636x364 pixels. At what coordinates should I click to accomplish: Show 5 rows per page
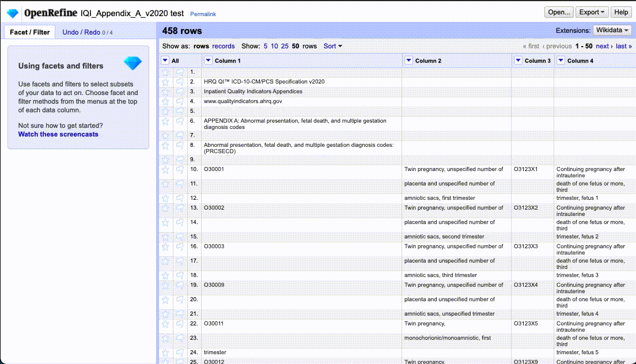tap(265, 46)
